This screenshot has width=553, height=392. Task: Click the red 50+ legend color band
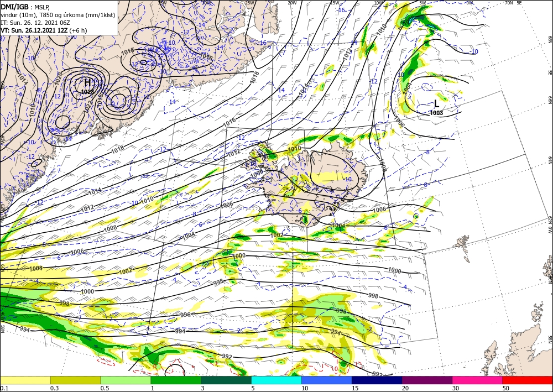(x=528, y=380)
